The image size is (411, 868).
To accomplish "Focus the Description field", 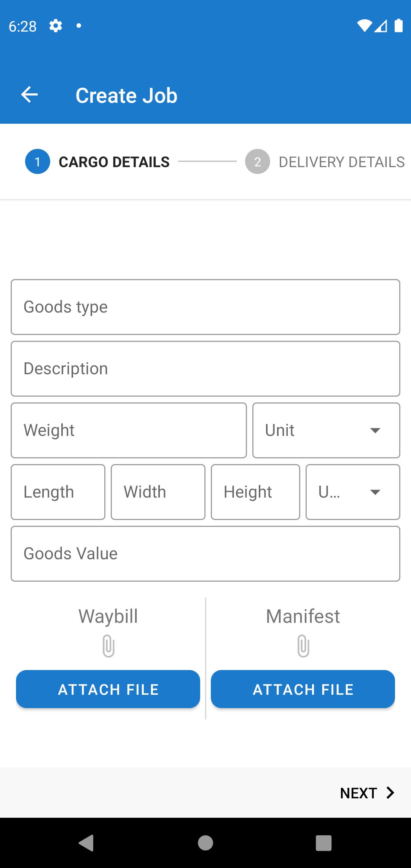I will click(x=205, y=369).
